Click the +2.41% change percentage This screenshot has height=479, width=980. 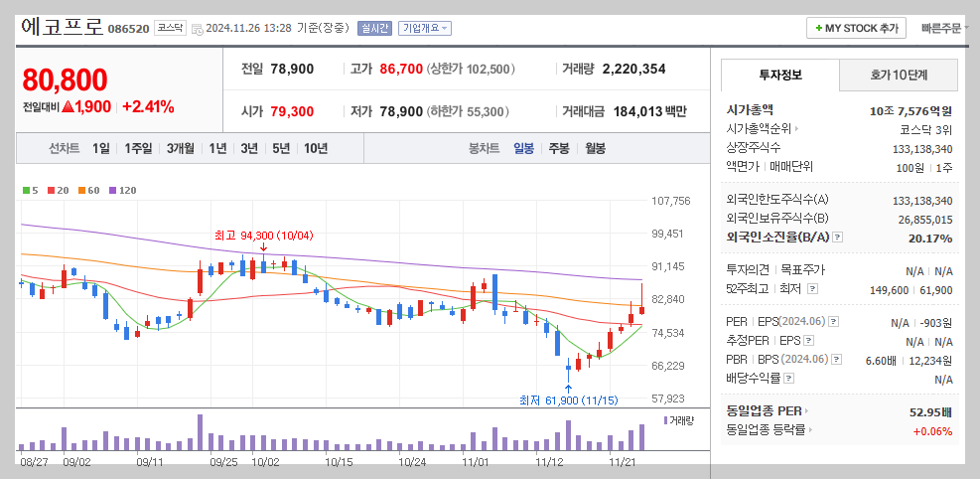pos(148,107)
